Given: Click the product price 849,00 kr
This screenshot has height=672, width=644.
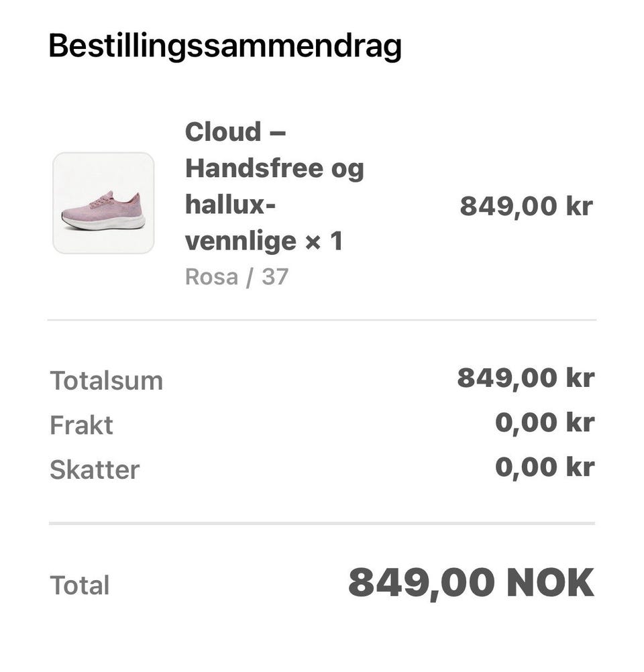Looking at the screenshot, I should 527,206.
